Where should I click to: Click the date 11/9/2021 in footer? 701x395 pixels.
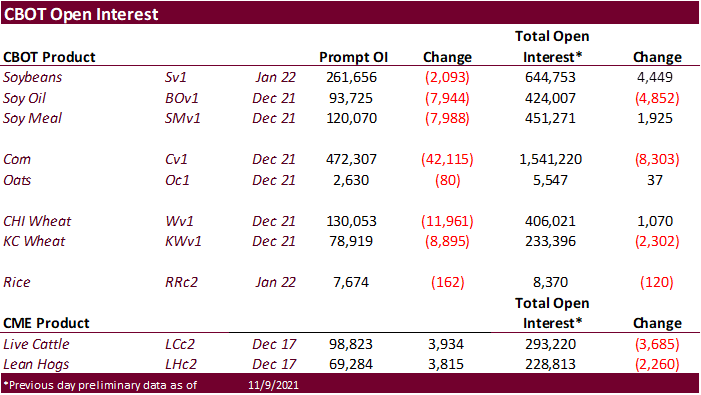pos(274,385)
